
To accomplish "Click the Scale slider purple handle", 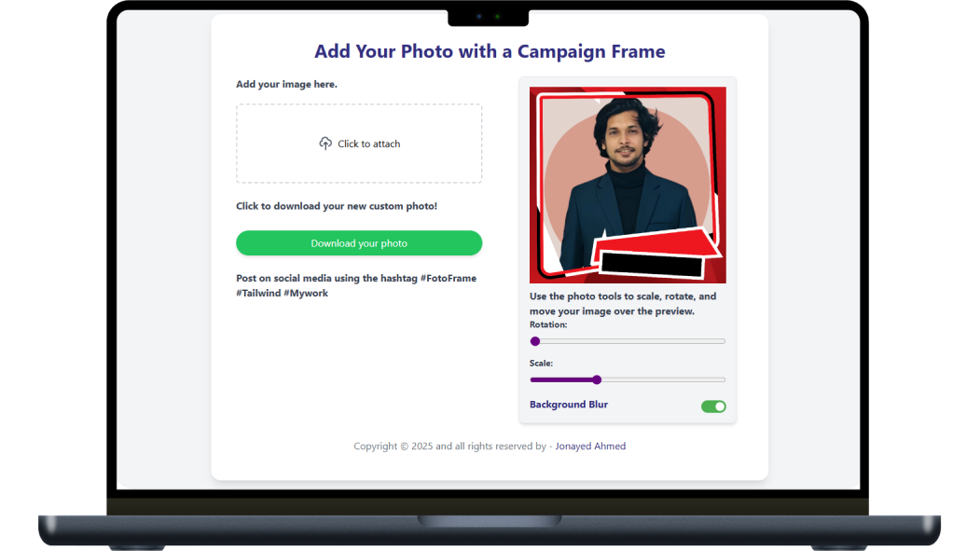I will (597, 379).
